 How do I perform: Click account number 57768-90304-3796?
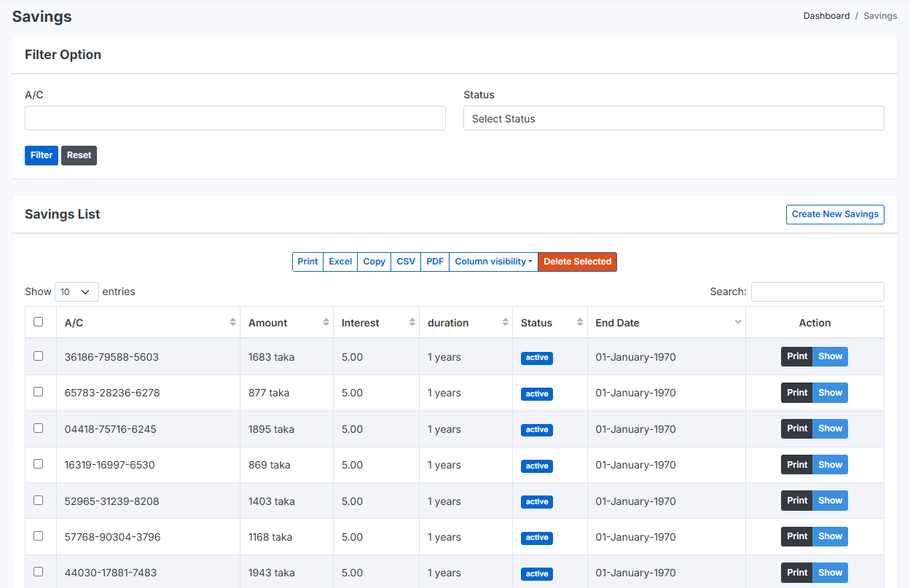pyautogui.click(x=113, y=537)
